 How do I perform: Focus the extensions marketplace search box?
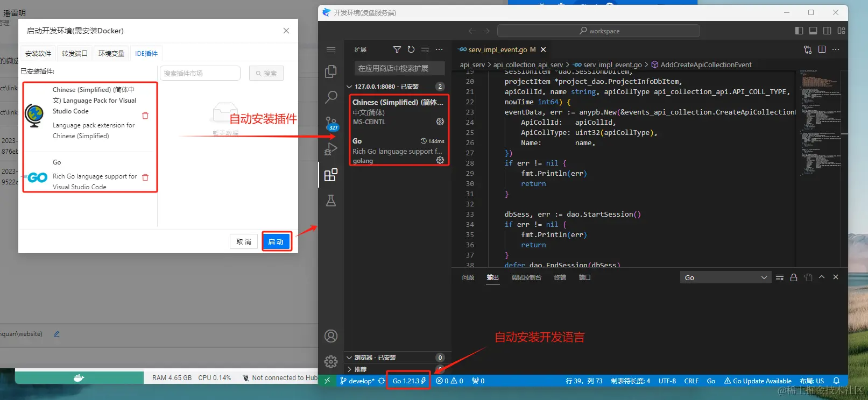coord(399,68)
